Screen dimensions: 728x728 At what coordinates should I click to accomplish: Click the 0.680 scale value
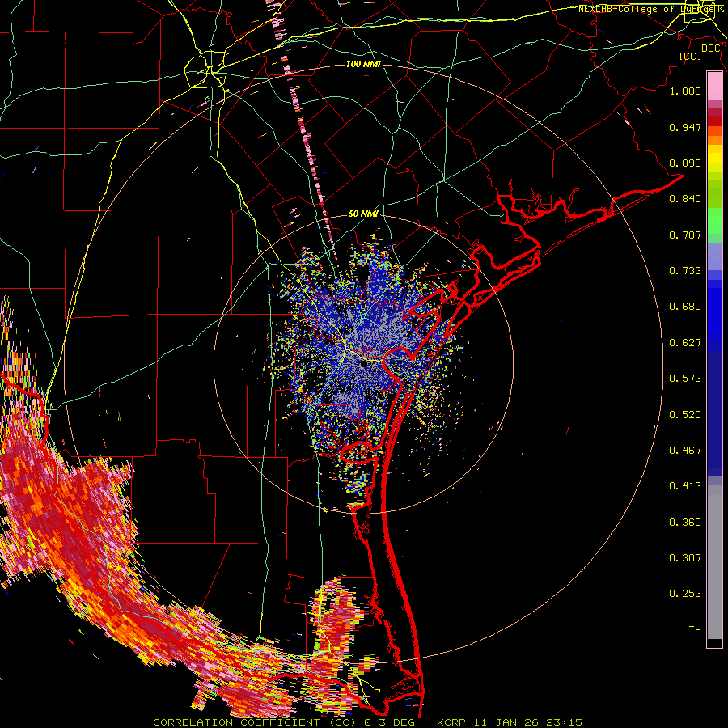tap(685, 307)
